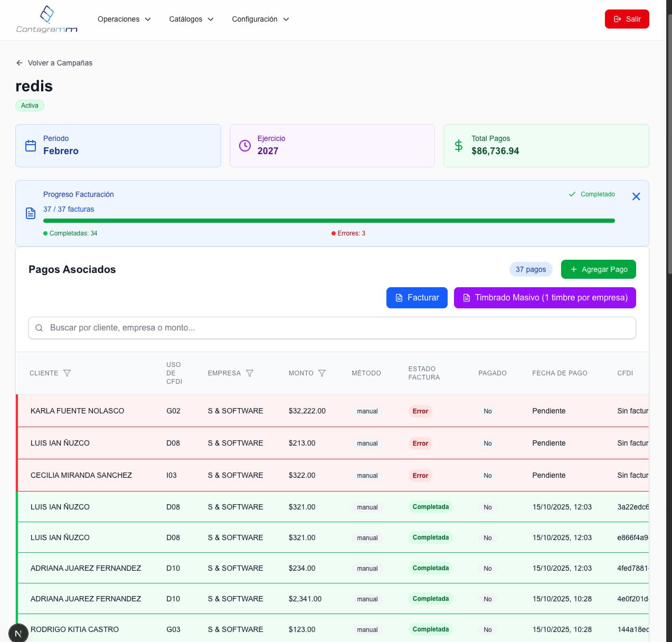Screen dimensions: 672x642
Task: Click the 37 / 37 facturas text
Action: point(69,209)
